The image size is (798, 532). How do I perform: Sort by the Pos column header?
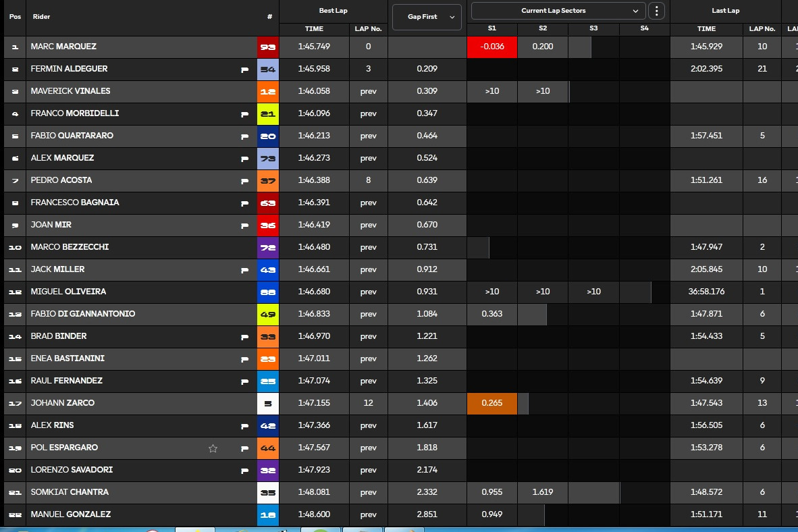[16, 17]
